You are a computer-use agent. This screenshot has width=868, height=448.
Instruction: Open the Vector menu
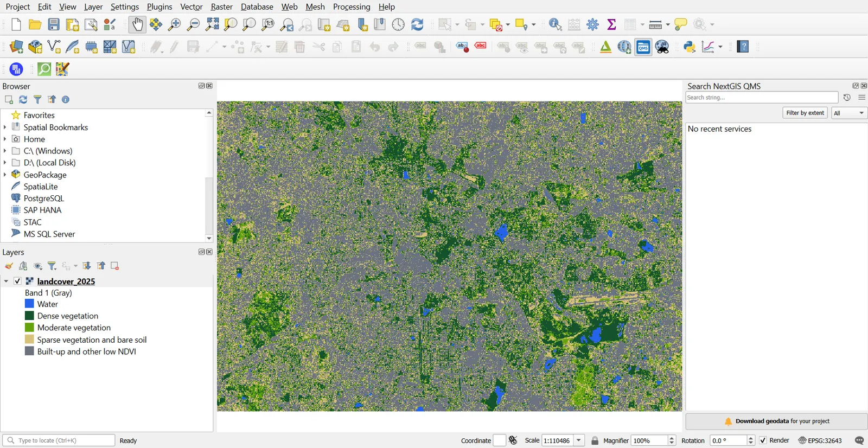point(191,7)
